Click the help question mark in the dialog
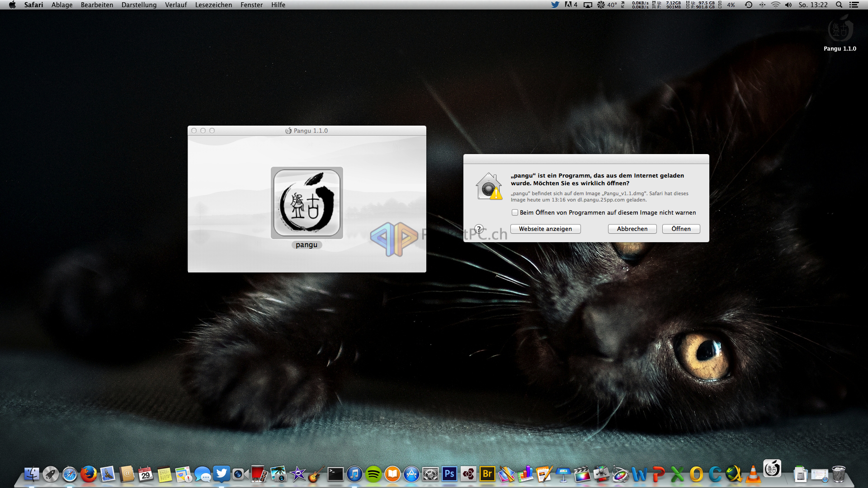This screenshot has width=868, height=488. pos(479,229)
